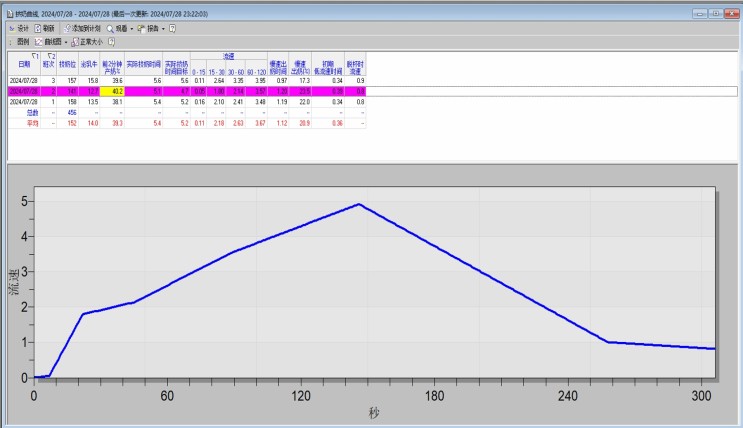This screenshot has height=428, width=743.
Task: Sort by the 日期 column header
Action: point(23,64)
